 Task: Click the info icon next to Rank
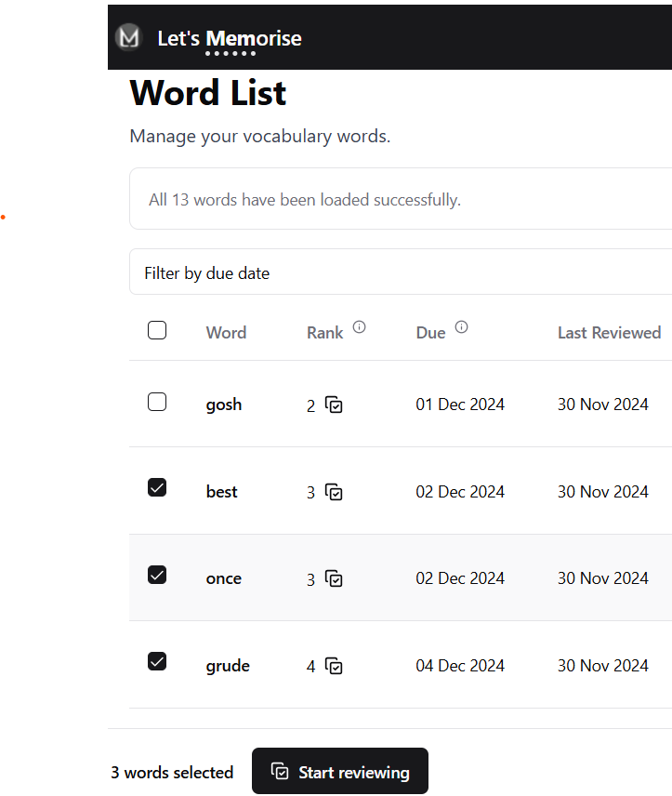pos(360,327)
